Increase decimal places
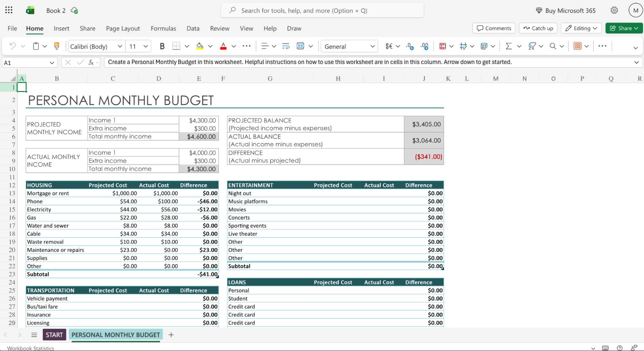Viewport: 644px width, 351px height. (425, 46)
